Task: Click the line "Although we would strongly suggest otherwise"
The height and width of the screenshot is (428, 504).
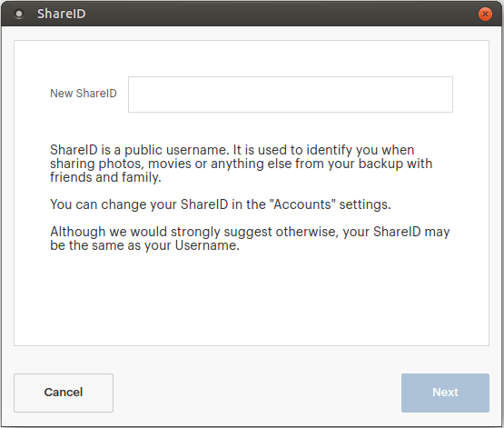Action: (x=250, y=232)
